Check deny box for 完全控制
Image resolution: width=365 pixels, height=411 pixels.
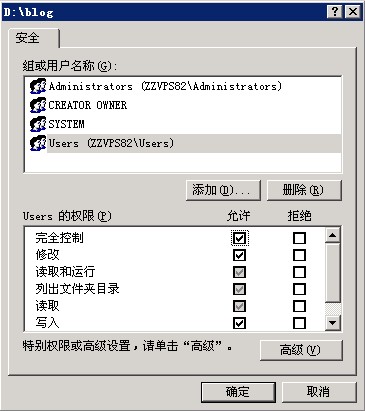(299, 238)
